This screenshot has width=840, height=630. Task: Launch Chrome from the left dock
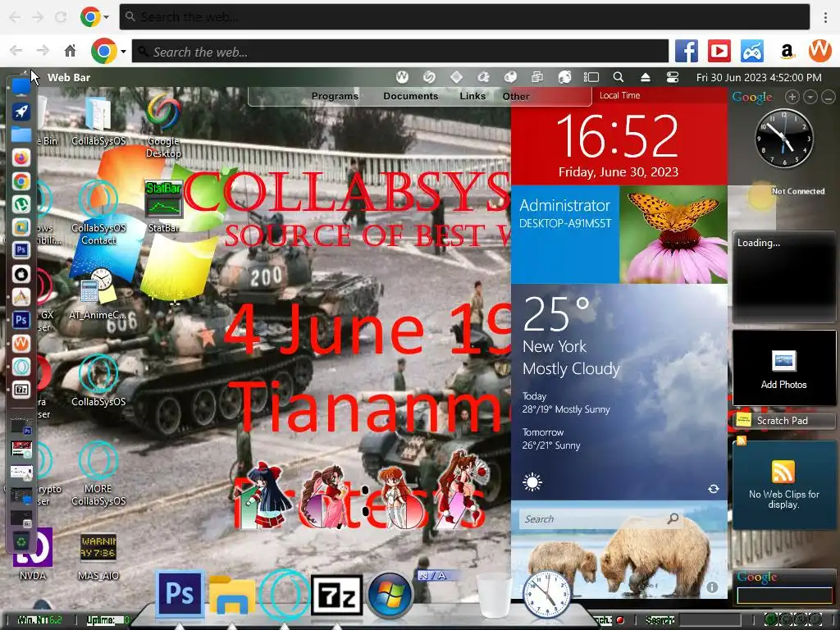(21, 181)
